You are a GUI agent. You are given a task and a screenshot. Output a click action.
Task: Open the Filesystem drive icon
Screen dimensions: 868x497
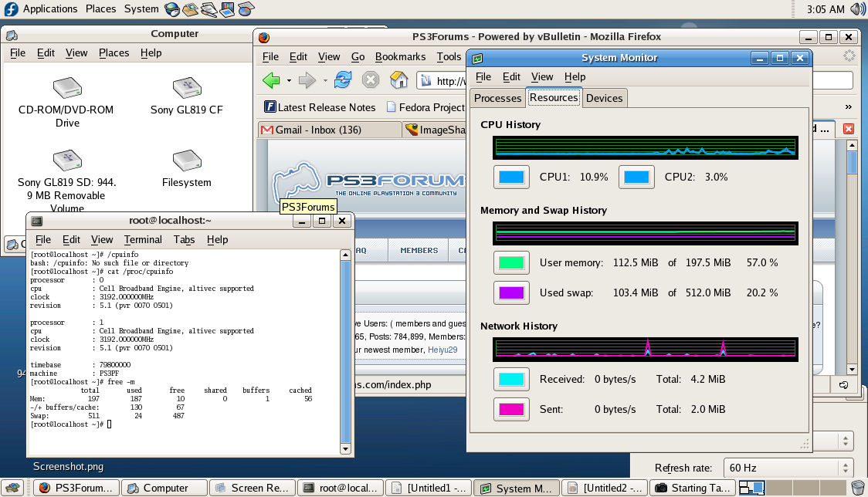point(187,161)
